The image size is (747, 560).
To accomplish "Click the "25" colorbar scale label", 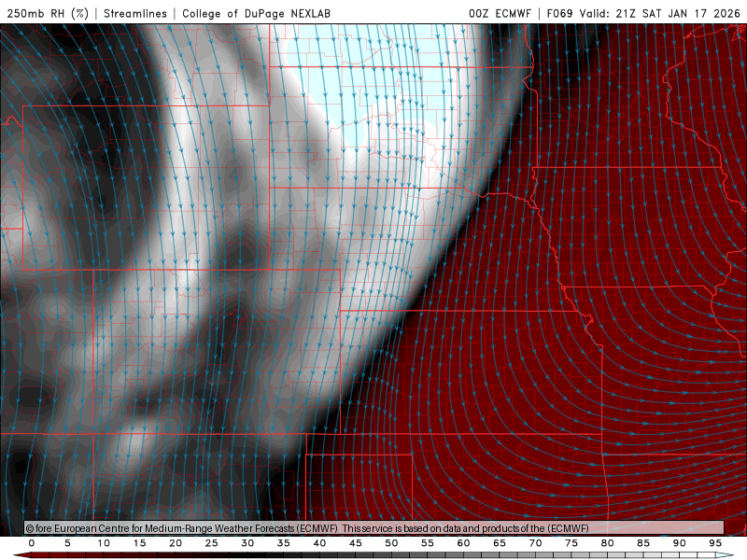I will tap(212, 543).
